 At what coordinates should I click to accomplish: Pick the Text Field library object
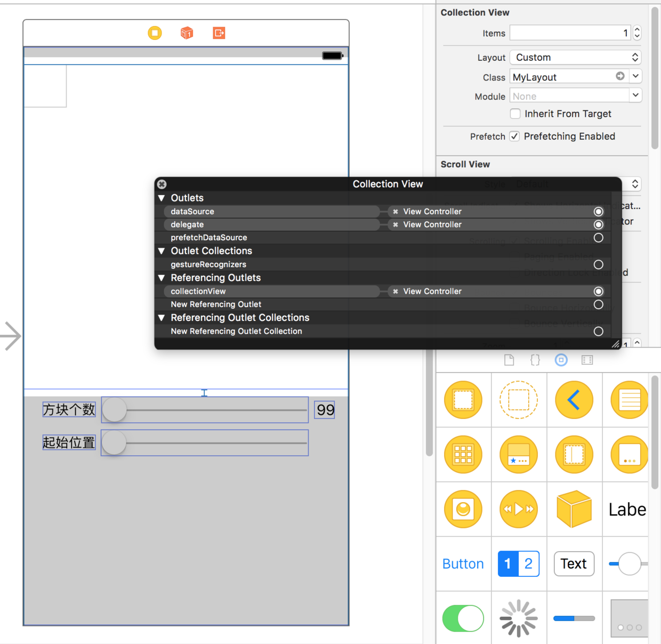574,563
